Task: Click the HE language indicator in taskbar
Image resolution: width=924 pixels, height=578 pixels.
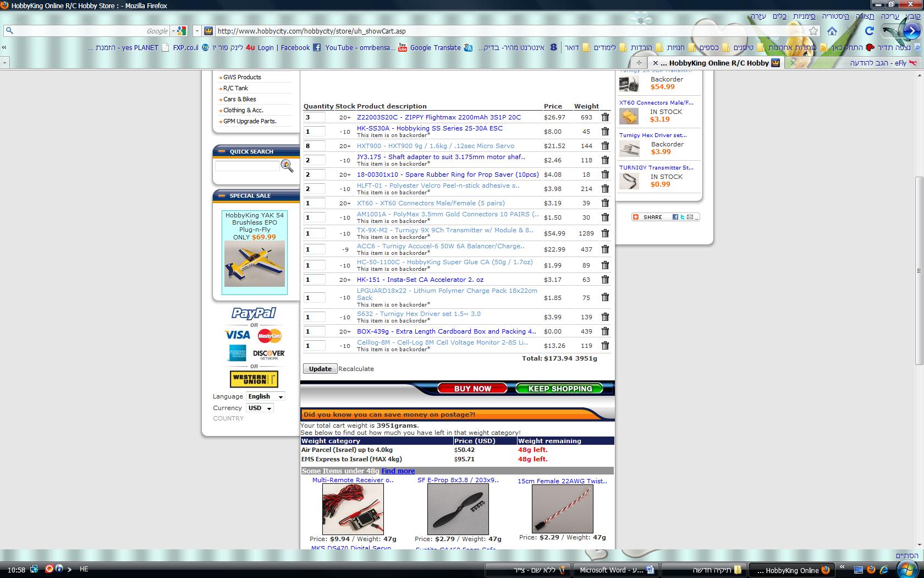Action: tap(84, 569)
